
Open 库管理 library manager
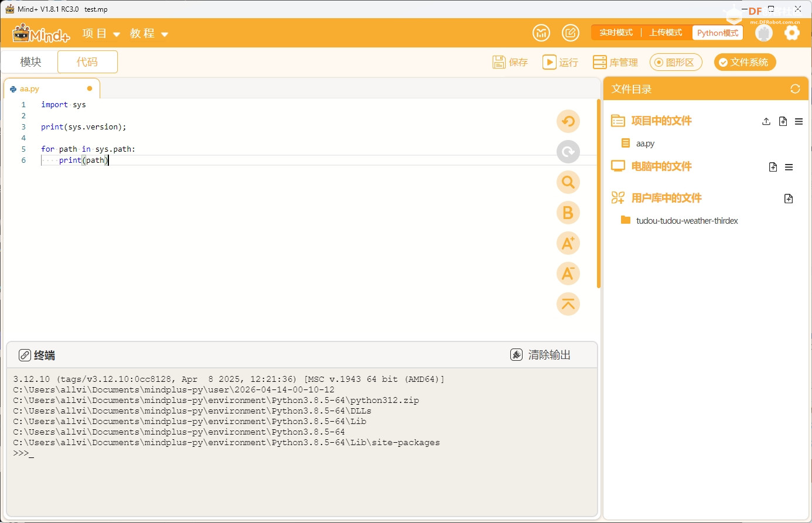tap(615, 61)
